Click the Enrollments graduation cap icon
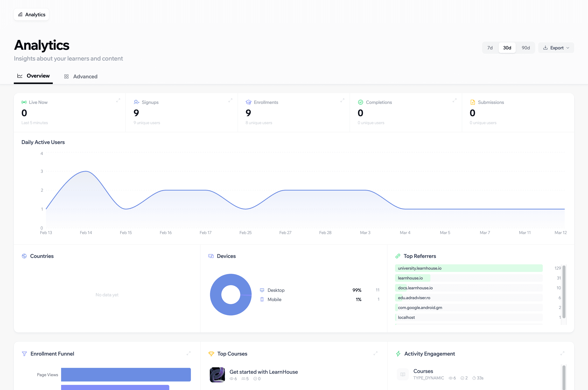 pyautogui.click(x=248, y=102)
